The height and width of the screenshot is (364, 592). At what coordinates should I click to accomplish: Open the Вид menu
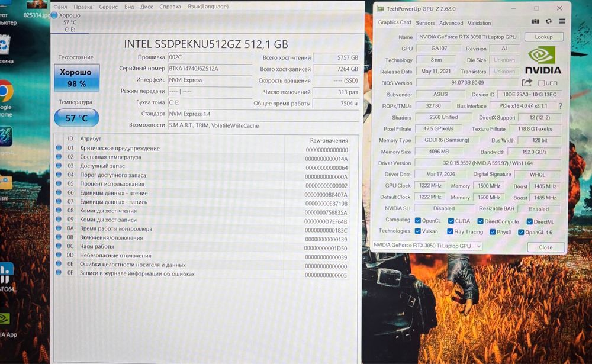coord(129,7)
